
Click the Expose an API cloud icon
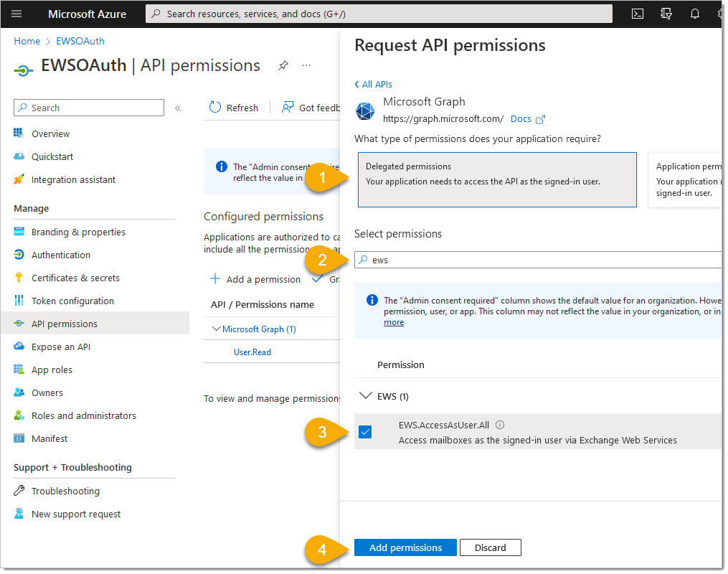19,347
